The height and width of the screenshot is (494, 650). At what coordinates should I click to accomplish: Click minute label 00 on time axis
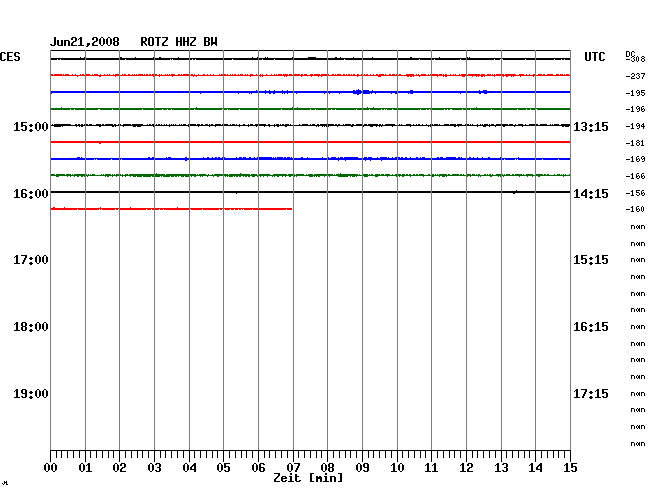pyautogui.click(x=51, y=468)
